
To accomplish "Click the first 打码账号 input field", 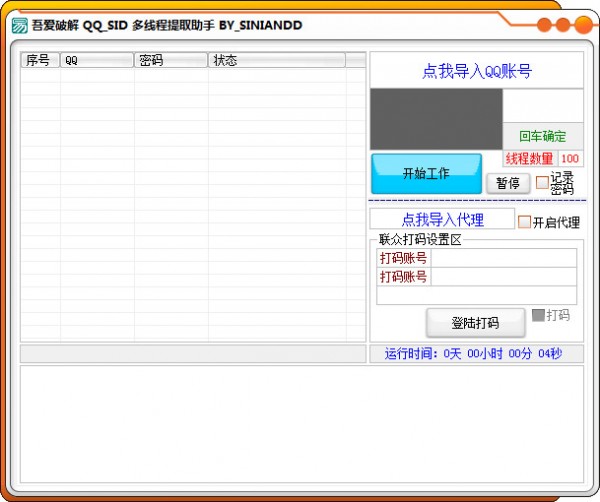I will point(503,258).
